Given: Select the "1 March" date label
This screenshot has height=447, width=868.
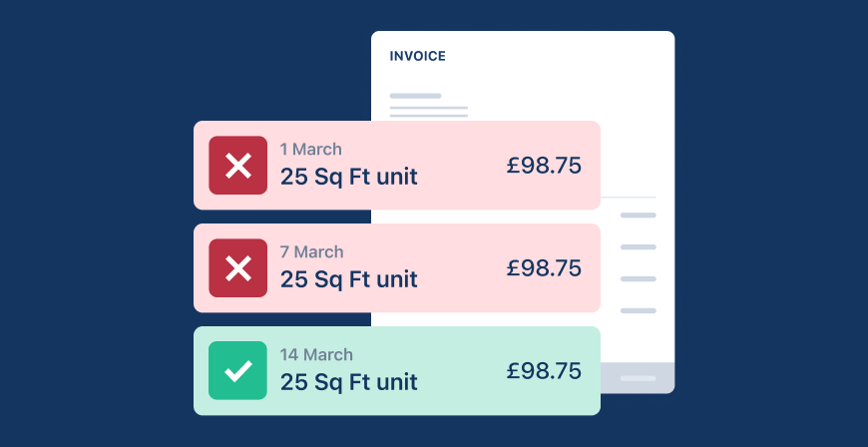Looking at the screenshot, I should point(310,150).
